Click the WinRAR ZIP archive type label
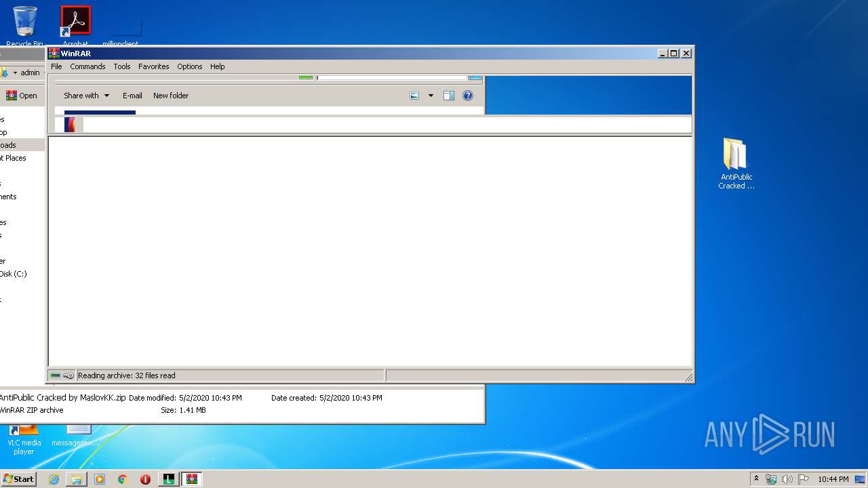Image resolution: width=868 pixels, height=488 pixels. (32, 410)
